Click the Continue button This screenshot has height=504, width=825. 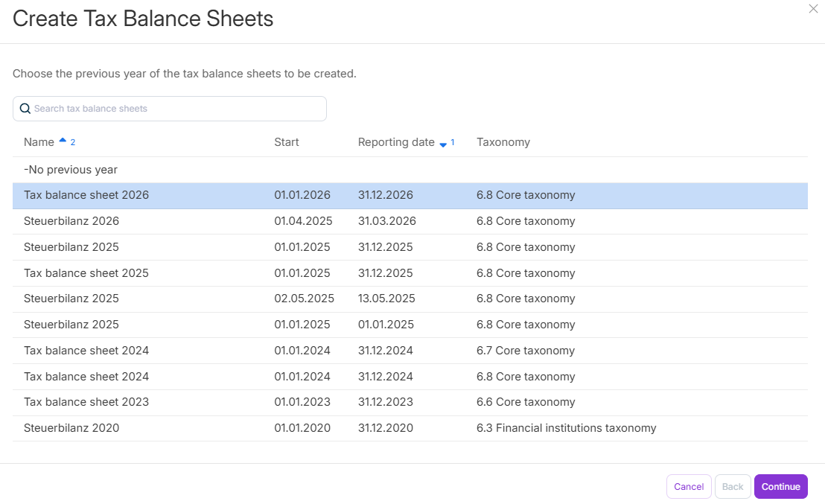point(781,487)
